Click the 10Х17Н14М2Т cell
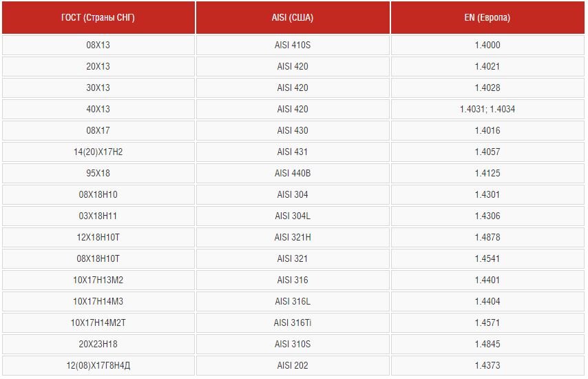Viewport: 588px width, 379px height. click(98, 323)
